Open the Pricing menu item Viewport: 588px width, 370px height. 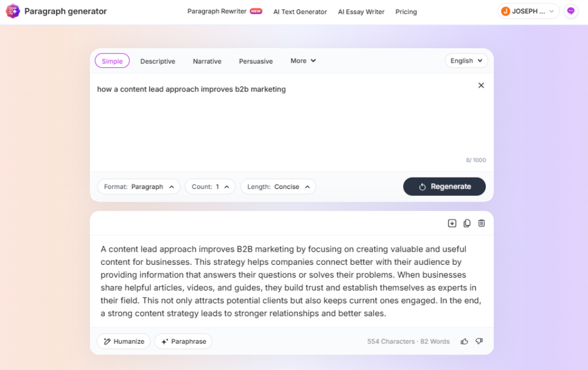click(406, 11)
